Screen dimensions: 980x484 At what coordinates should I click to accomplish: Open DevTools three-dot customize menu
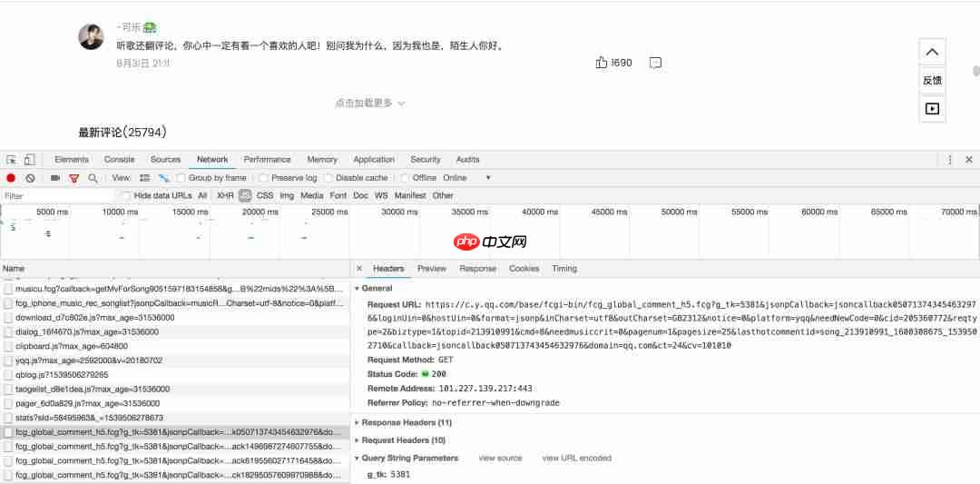[x=950, y=160]
